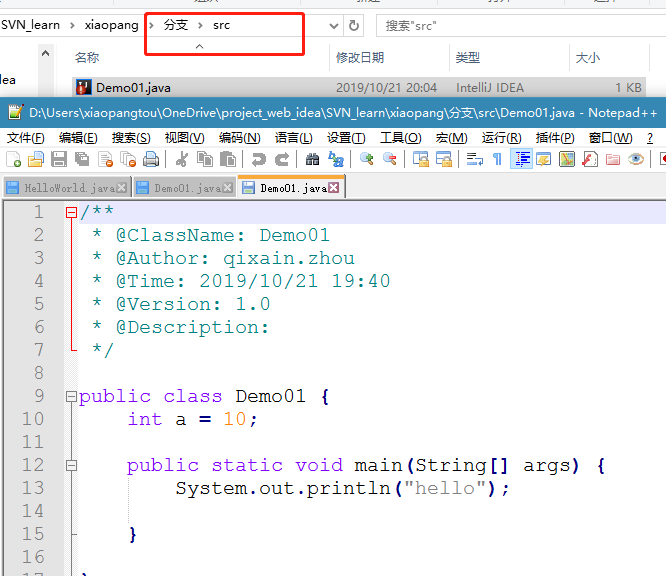Open the Document Map icon
Image resolution: width=666 pixels, height=576 pixels.
tap(567, 160)
